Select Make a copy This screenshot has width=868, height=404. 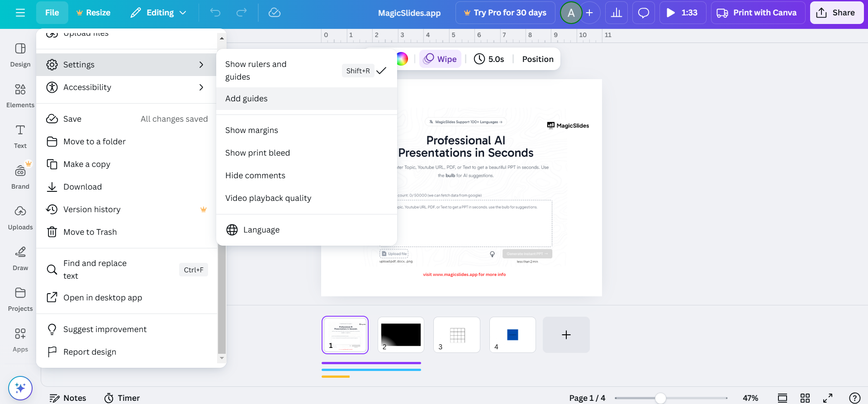[x=127, y=164]
